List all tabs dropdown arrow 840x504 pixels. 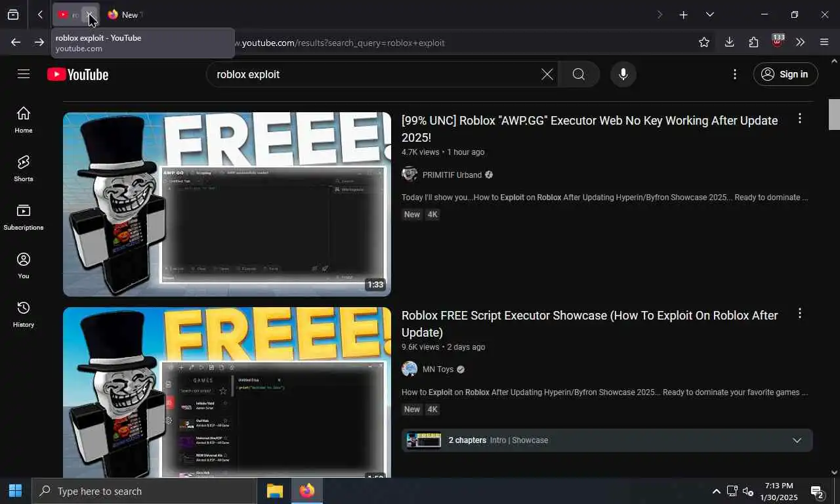click(709, 14)
